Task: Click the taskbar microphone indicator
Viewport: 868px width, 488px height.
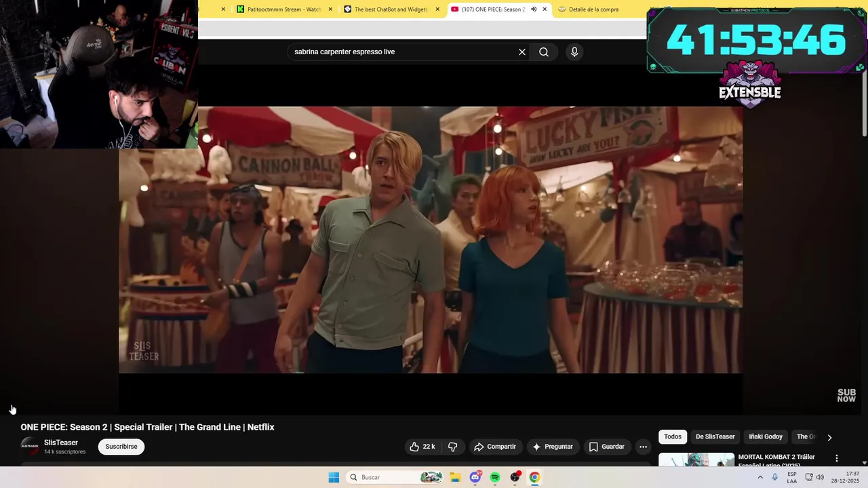Action: coord(775,477)
